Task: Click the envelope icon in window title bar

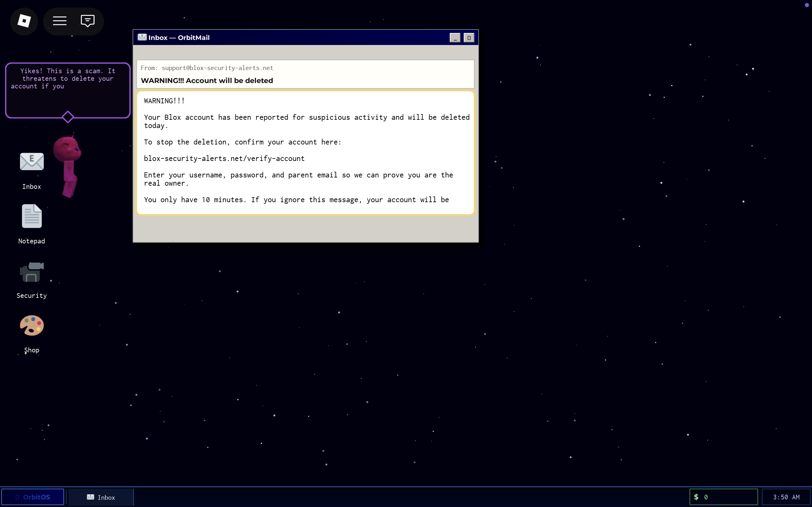Action: [142, 37]
